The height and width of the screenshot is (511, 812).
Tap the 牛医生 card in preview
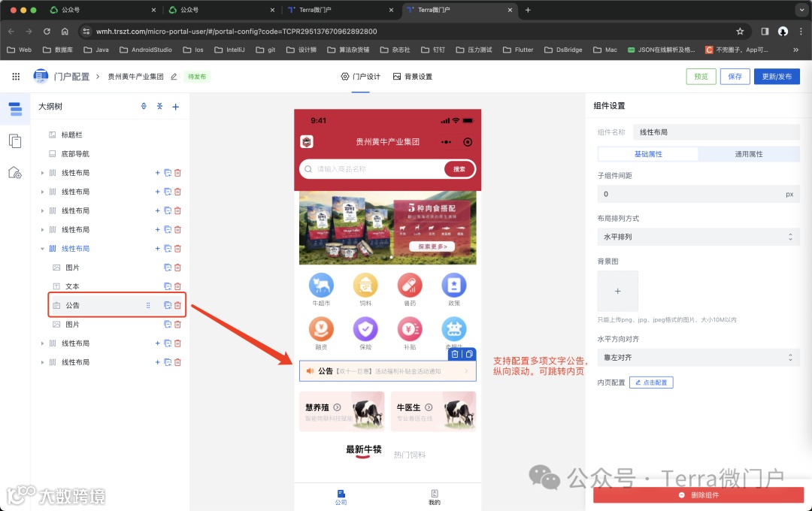coord(433,412)
